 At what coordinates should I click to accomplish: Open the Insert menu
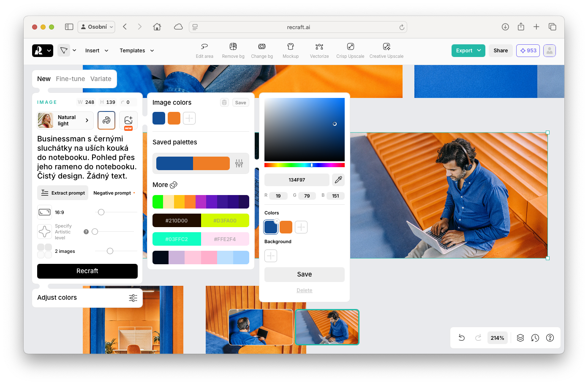(x=97, y=51)
